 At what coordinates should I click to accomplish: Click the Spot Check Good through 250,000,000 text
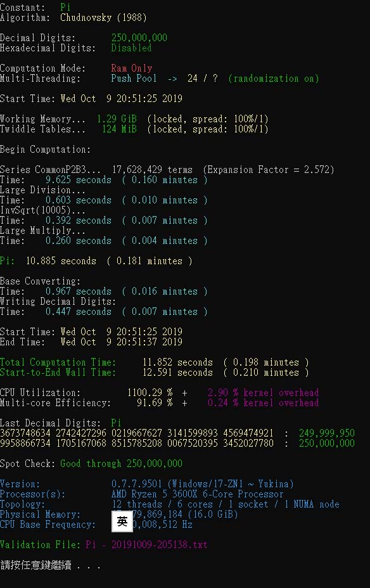[121, 464]
